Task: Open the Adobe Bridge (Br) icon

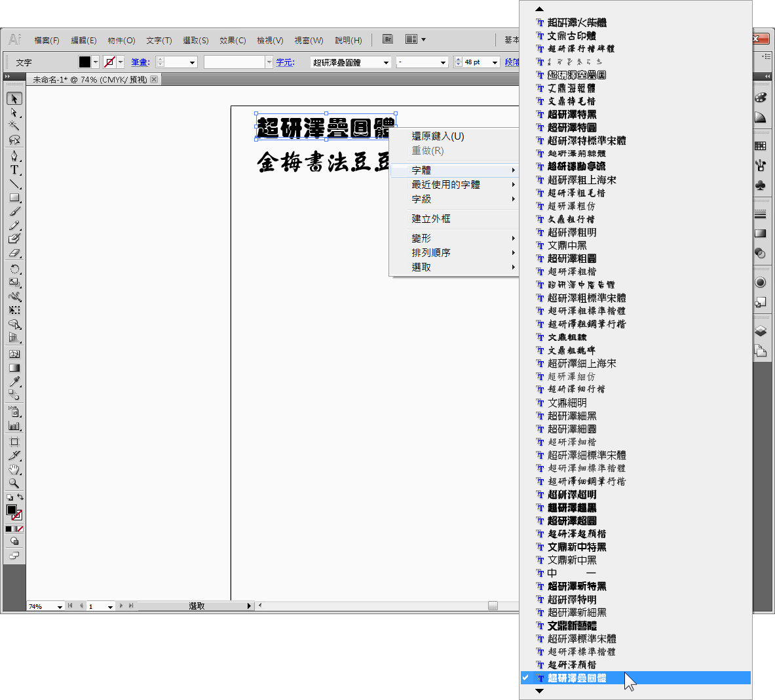Action: click(x=388, y=39)
